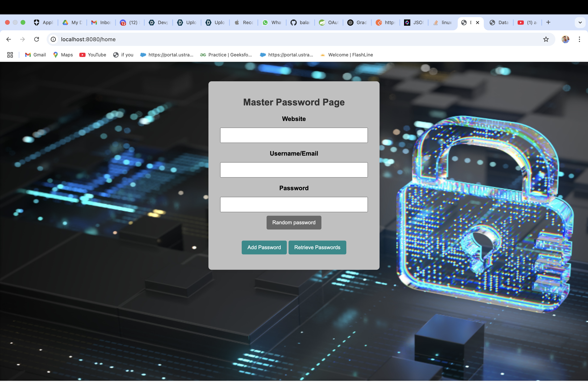The width and height of the screenshot is (588, 382).
Task: Click the user profile avatar
Action: [565, 39]
